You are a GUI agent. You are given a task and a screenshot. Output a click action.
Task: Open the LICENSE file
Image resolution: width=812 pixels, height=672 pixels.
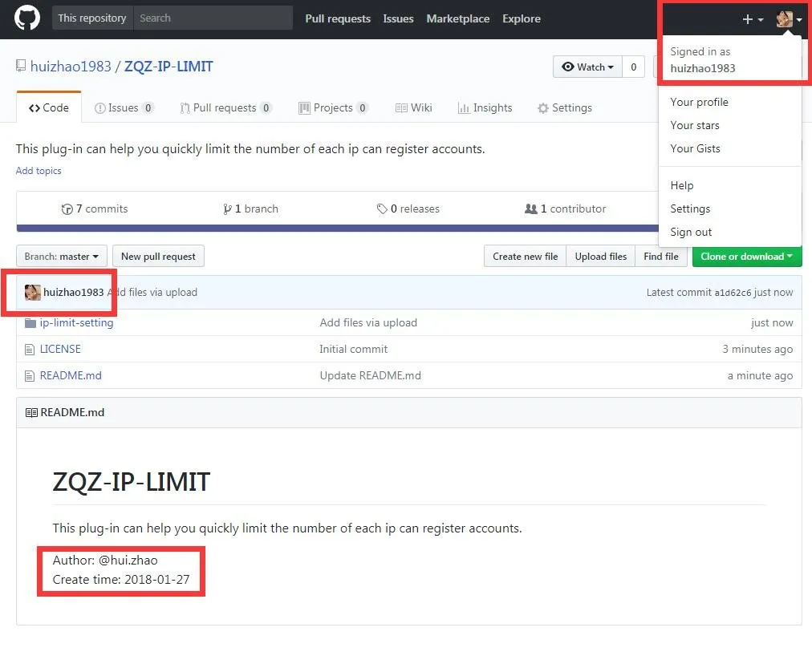60,349
